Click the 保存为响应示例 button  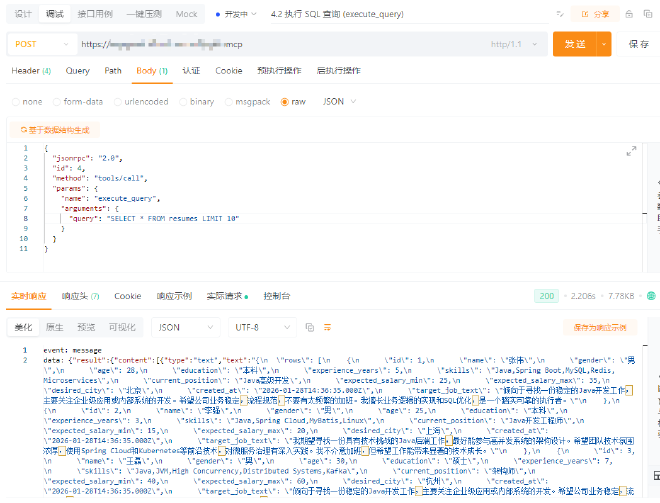[600, 327]
